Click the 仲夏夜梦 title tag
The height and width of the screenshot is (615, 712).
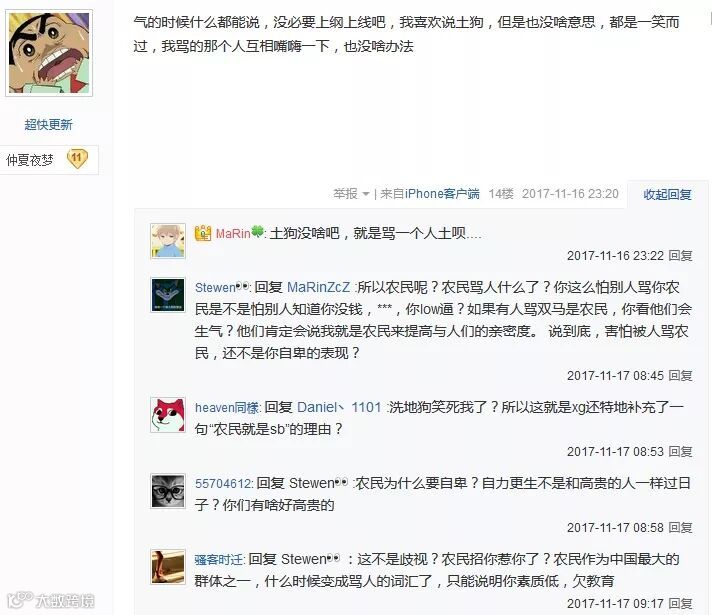tap(30, 160)
